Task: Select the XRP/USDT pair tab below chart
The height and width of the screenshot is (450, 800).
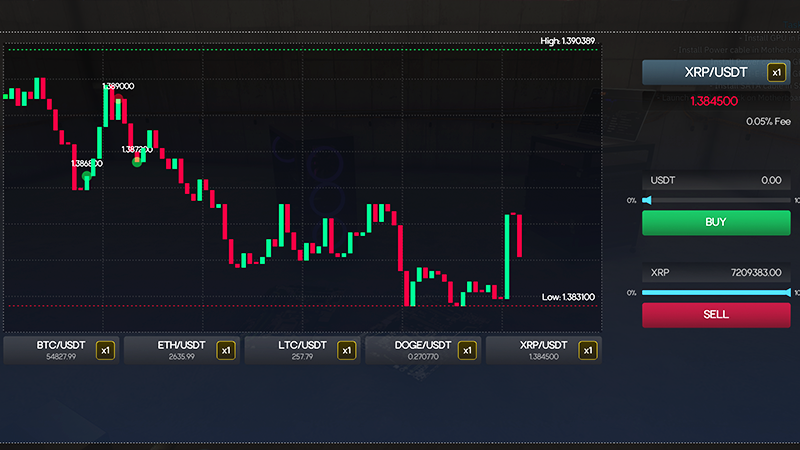Action: coord(544,350)
